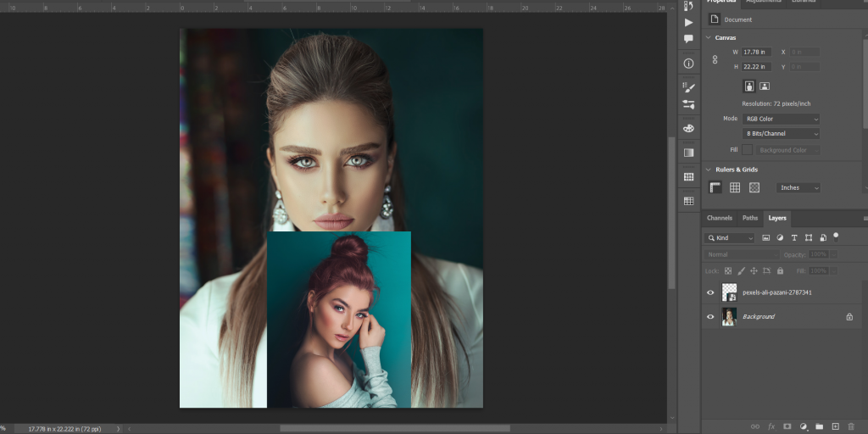Lock transparent pixels icon
This screenshot has width=868, height=434.
728,271
